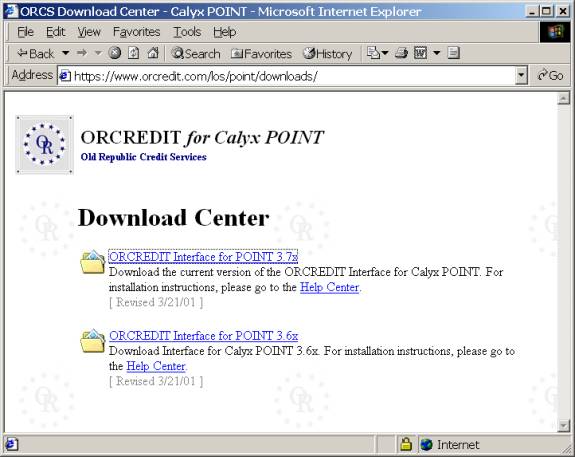575x457 pixels.
Task: Click the Edit with Word icon
Action: (421, 53)
